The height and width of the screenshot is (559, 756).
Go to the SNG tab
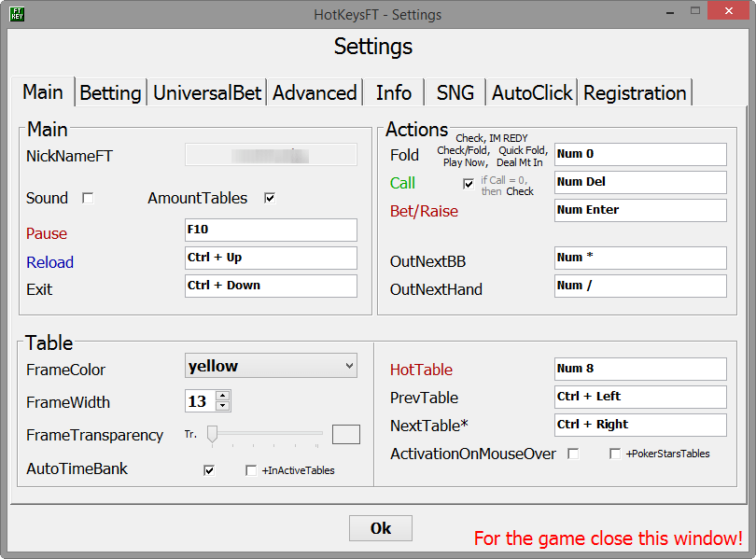pyautogui.click(x=455, y=92)
